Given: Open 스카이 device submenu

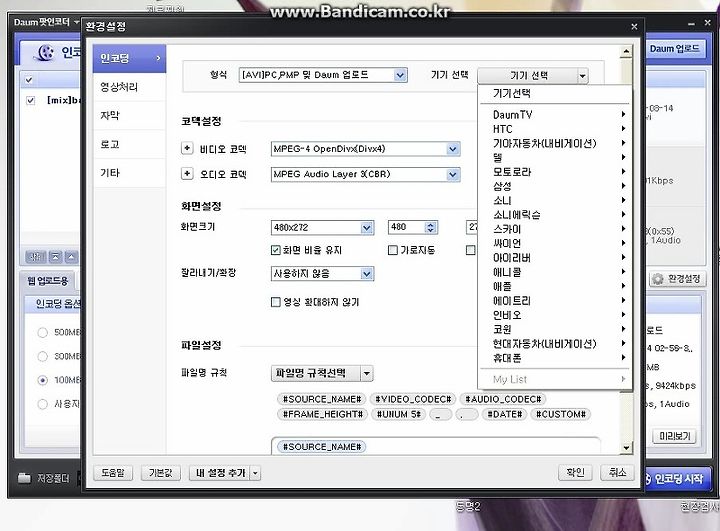Looking at the screenshot, I should (x=555, y=229).
